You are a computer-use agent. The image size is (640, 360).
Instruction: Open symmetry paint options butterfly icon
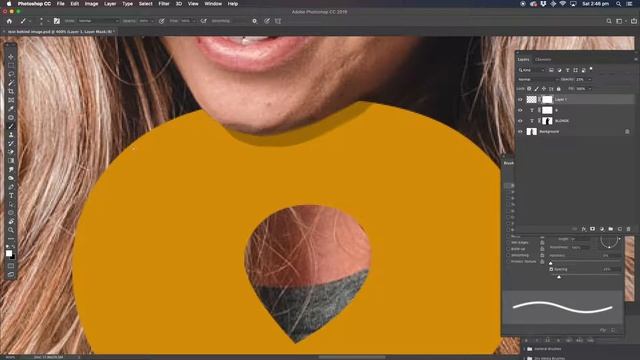click(278, 21)
